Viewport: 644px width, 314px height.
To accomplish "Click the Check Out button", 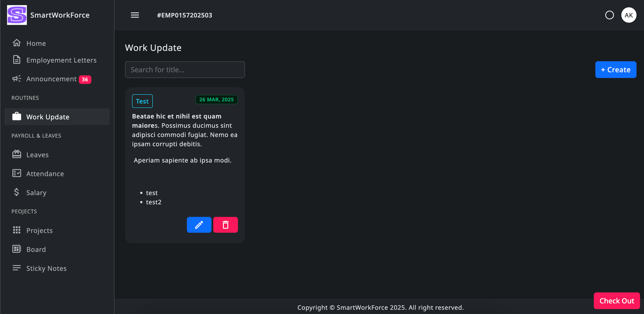I will pos(616,301).
